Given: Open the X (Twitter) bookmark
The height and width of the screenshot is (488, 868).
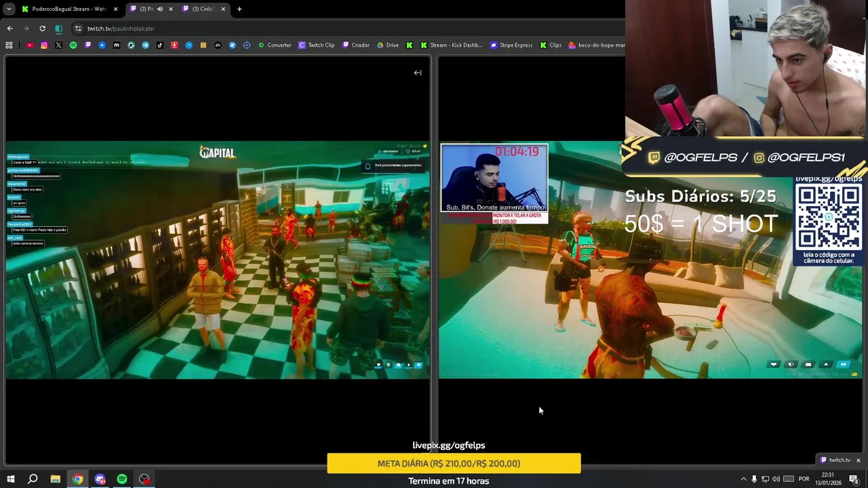Looking at the screenshot, I should [58, 45].
